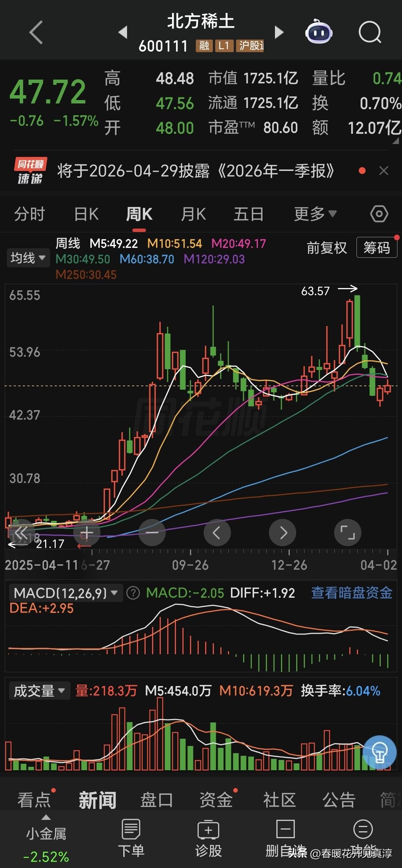The width and height of the screenshot is (402, 868).
Task: Expand the 小金属 sector panel arrow
Action: point(46,817)
